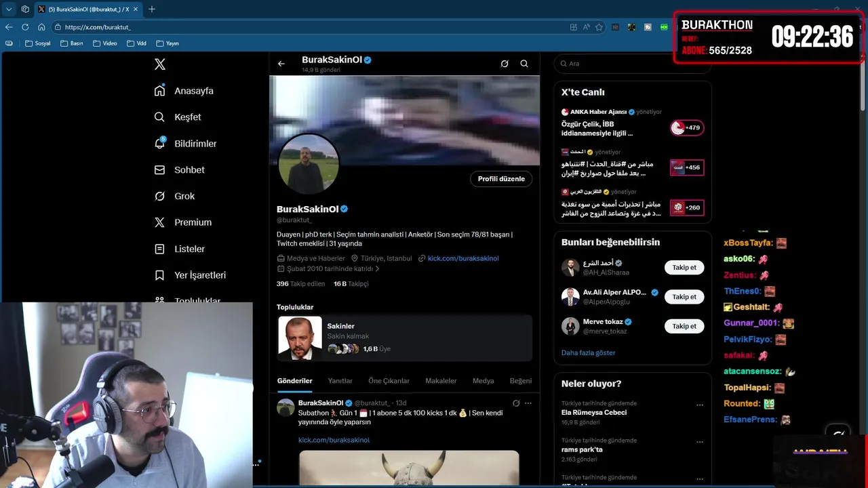Switch to Gönderiler tab
Image resolution: width=868 pixels, height=488 pixels.
click(295, 381)
